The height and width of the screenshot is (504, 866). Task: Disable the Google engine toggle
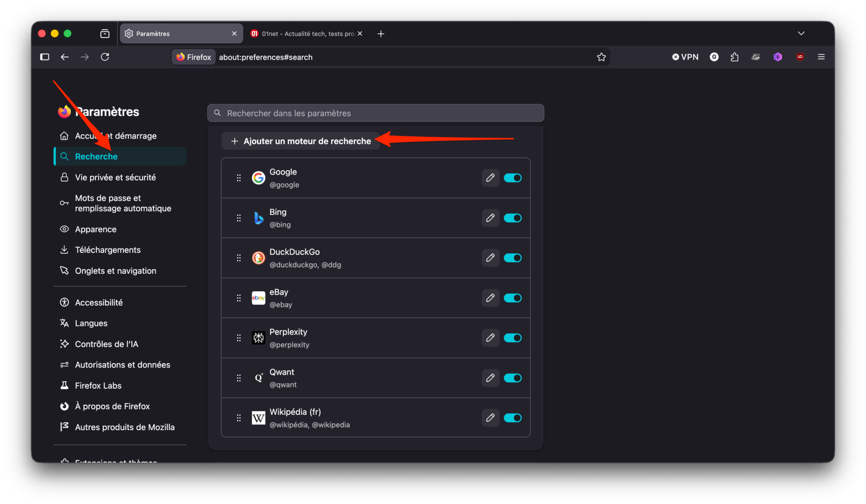tap(513, 178)
